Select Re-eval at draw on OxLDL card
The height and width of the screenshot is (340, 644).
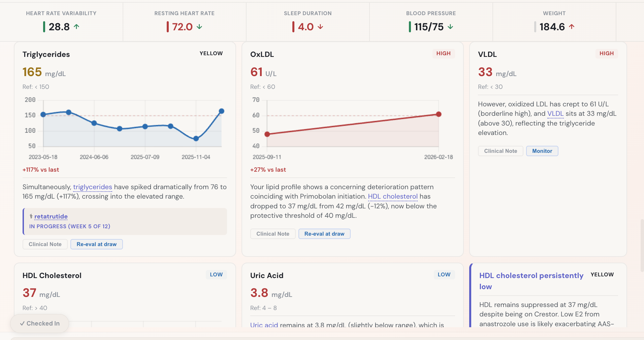pos(324,234)
